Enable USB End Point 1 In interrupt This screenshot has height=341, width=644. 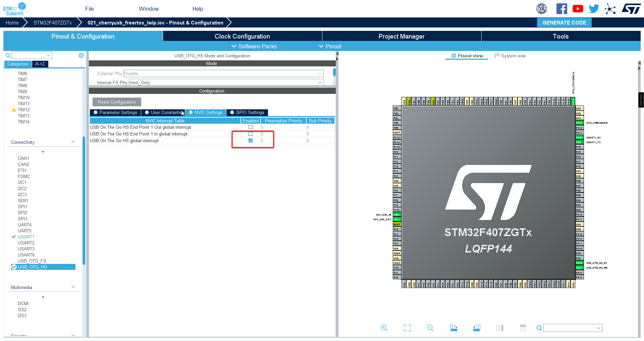pos(250,134)
